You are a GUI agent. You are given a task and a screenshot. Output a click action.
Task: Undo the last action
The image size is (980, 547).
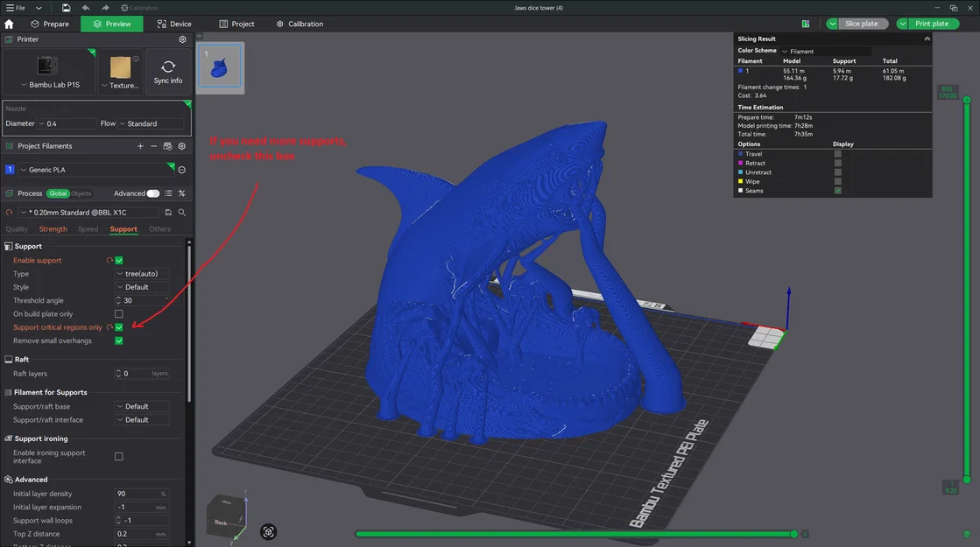[86, 8]
